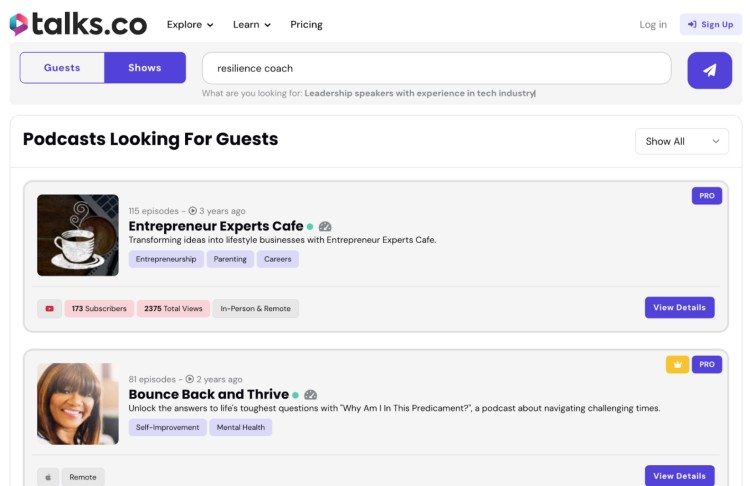Click the resilience coach search field
750x486 pixels.
point(437,68)
